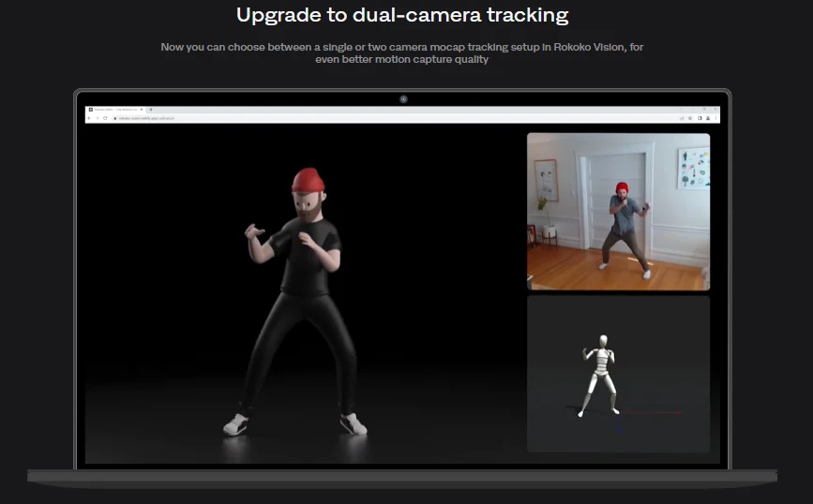Image resolution: width=813 pixels, height=504 pixels.
Task: Click the Rokoko Vision description paragraph
Action: 402,52
